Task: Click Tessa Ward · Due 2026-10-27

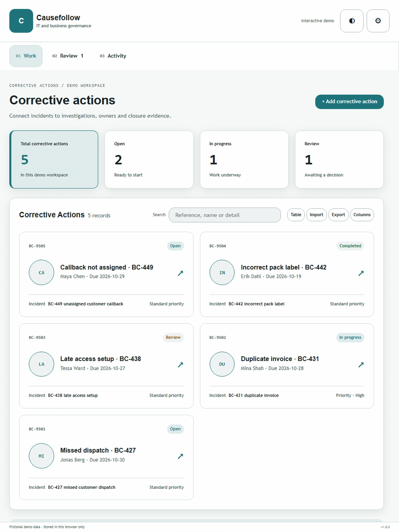Action: point(93,368)
